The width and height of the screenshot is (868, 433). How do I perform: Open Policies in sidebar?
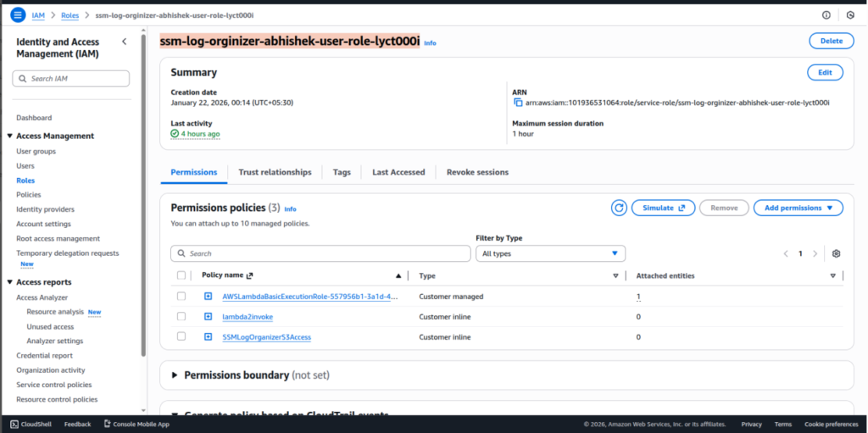coord(29,195)
